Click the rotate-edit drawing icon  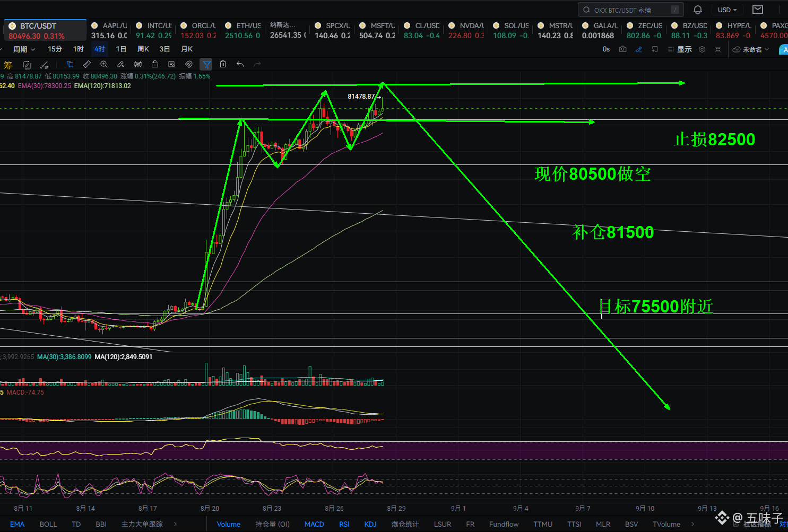click(27, 65)
